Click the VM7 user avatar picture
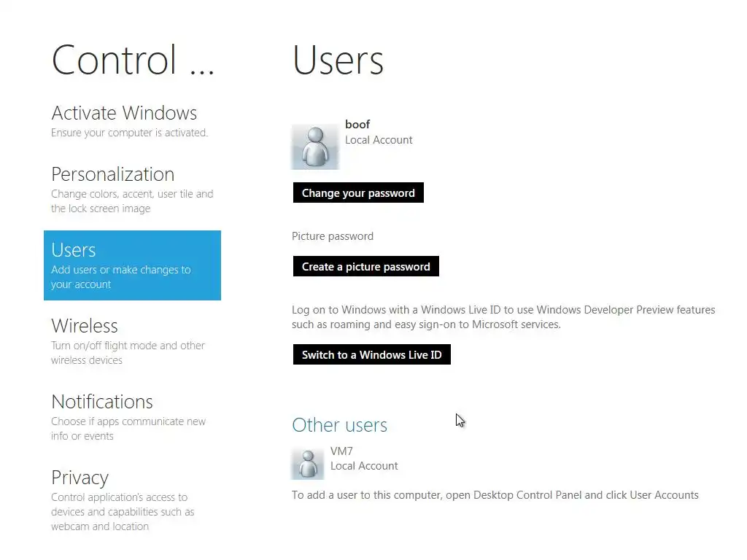 (308, 463)
